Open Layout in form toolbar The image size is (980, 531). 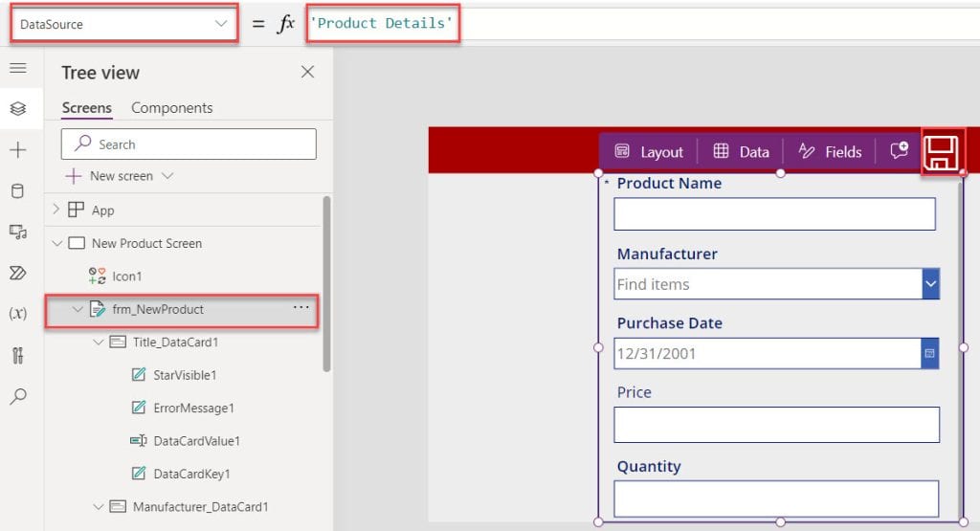pos(649,152)
